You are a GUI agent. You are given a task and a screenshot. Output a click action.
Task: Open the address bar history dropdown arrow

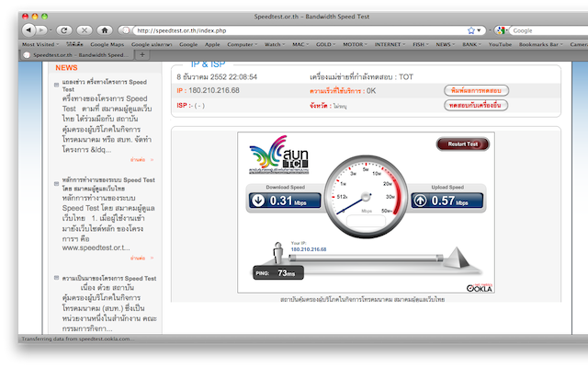(x=480, y=30)
